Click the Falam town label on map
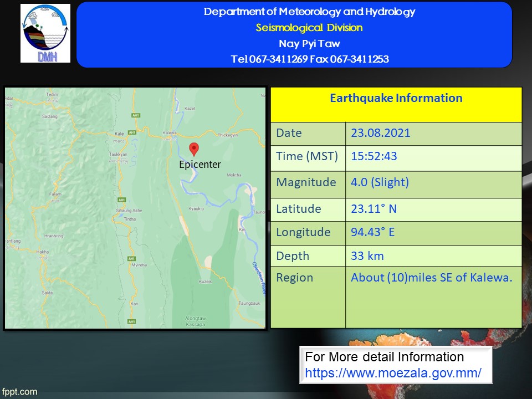 [55, 194]
